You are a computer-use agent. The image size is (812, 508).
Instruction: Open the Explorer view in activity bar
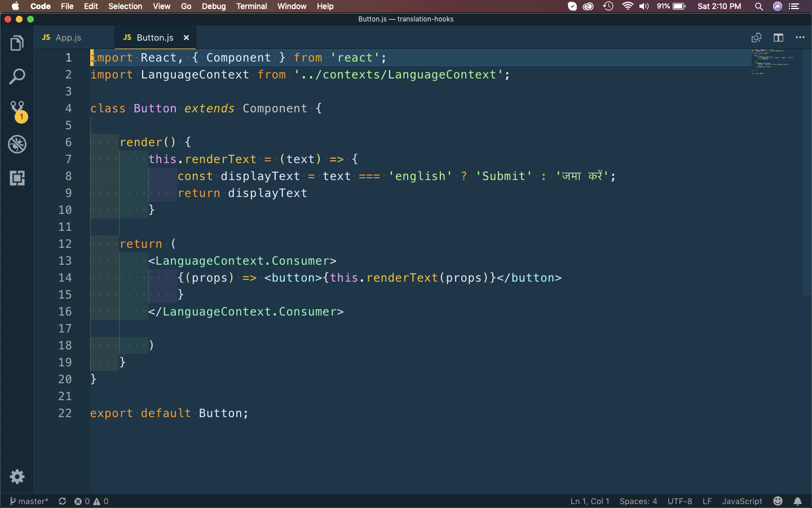click(17, 43)
